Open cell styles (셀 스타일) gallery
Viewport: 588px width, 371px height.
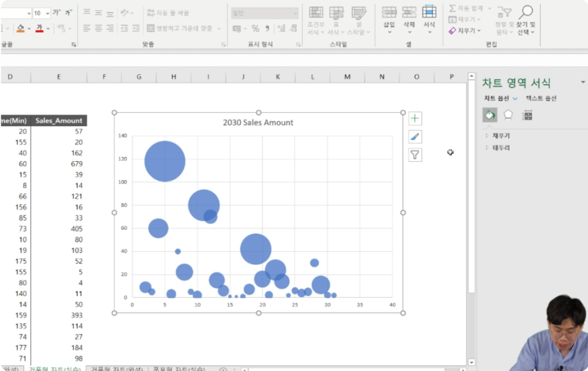359,21
